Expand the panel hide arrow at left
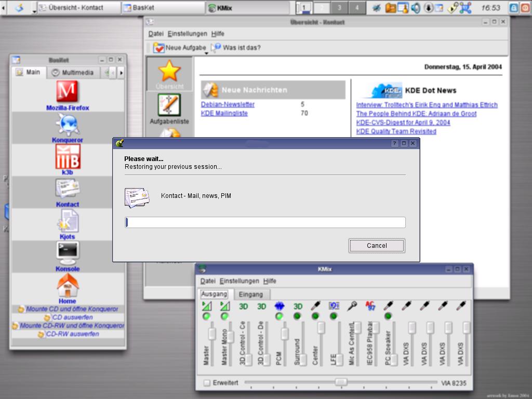The image size is (532, 399). tap(4, 7)
